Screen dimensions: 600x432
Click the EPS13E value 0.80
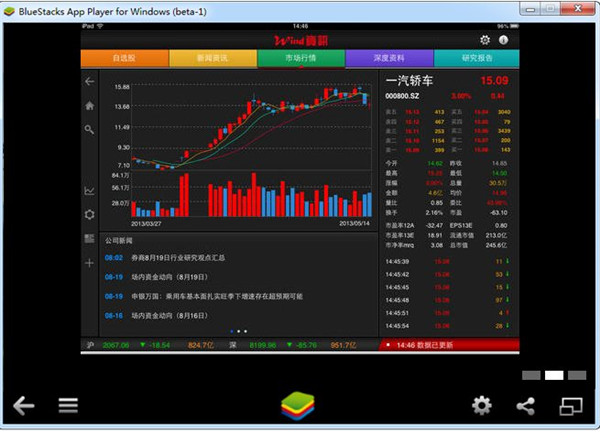(501, 226)
